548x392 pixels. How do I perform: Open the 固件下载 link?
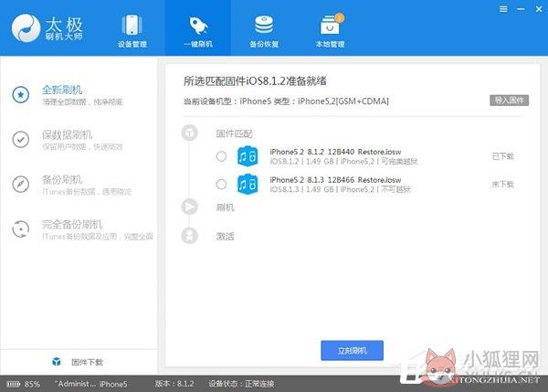click(x=88, y=362)
